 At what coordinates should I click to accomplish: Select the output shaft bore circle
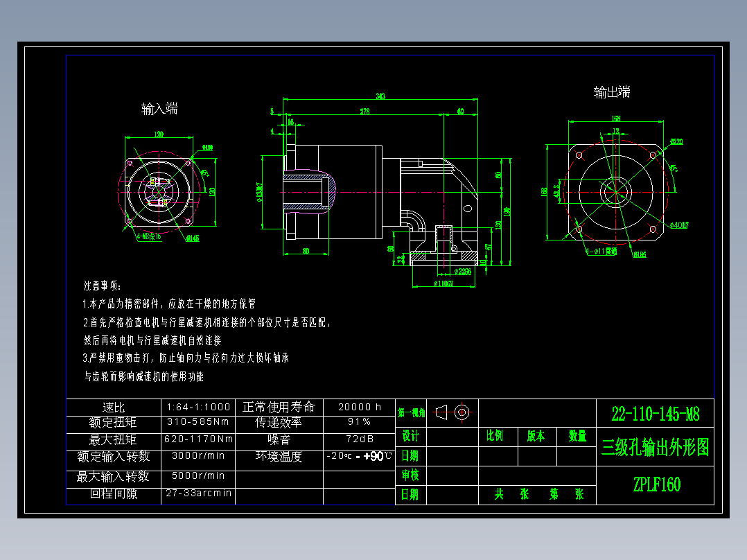(x=615, y=192)
